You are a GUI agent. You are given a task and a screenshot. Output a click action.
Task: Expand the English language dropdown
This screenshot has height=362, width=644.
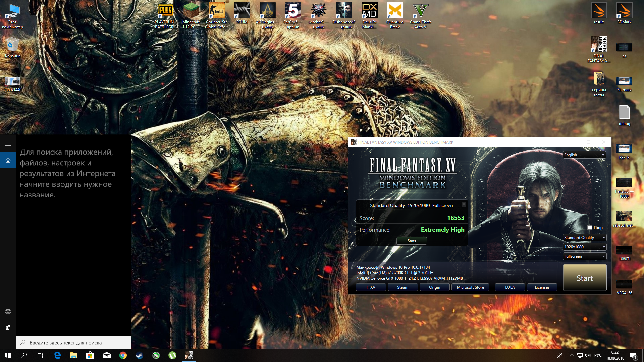click(584, 155)
